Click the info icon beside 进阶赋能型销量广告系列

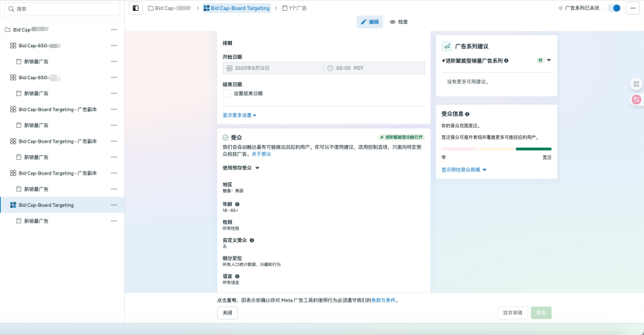point(506,60)
